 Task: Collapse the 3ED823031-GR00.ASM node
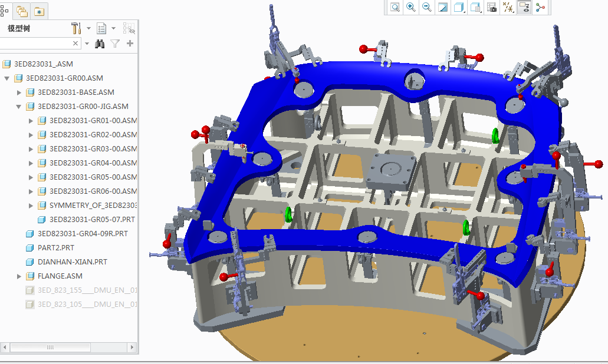(6, 78)
